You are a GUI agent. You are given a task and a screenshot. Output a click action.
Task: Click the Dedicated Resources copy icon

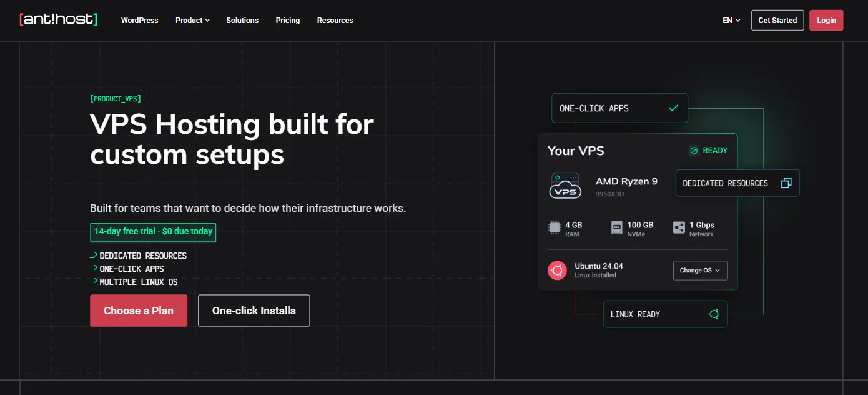[786, 183]
